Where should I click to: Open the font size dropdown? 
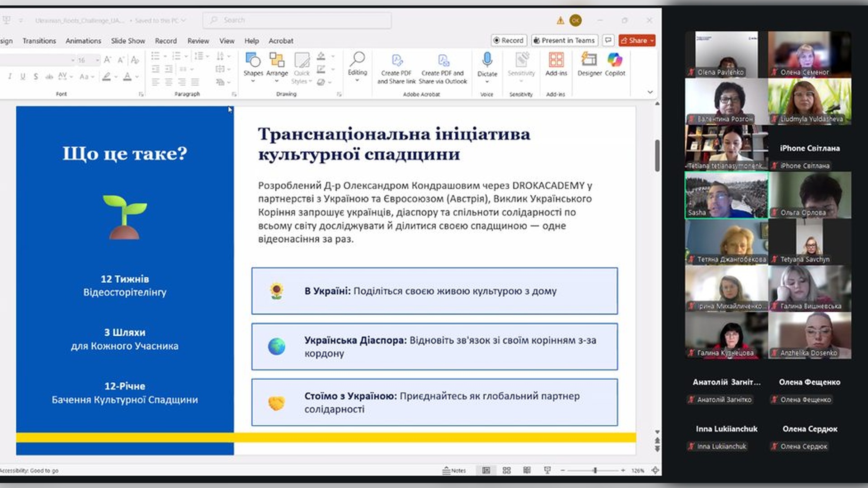tap(97, 60)
